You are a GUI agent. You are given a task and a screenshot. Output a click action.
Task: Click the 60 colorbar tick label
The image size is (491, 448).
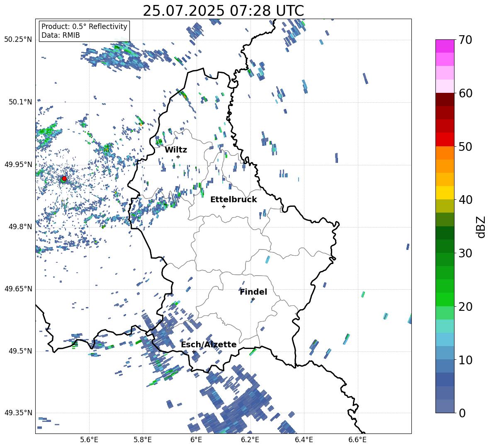pyautogui.click(x=465, y=93)
